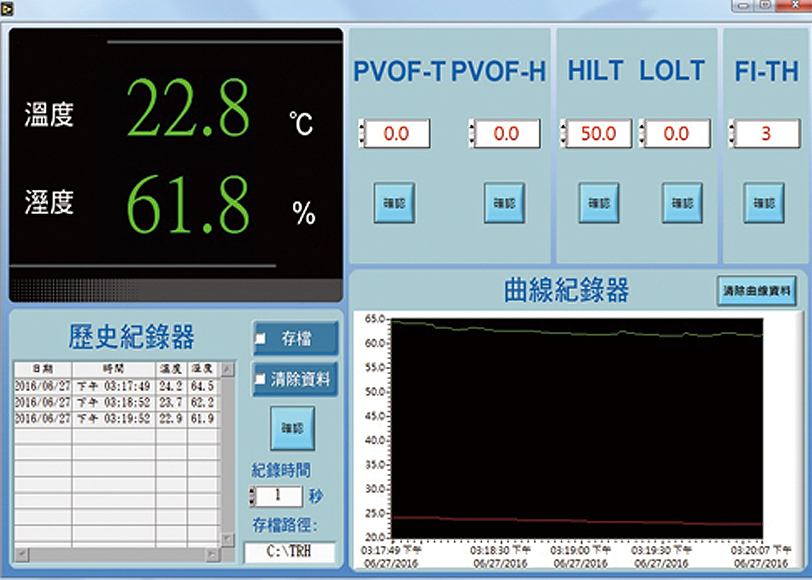812x580 pixels.
Task: Toggle the 清除資料 checkbox
Action: click(260, 379)
